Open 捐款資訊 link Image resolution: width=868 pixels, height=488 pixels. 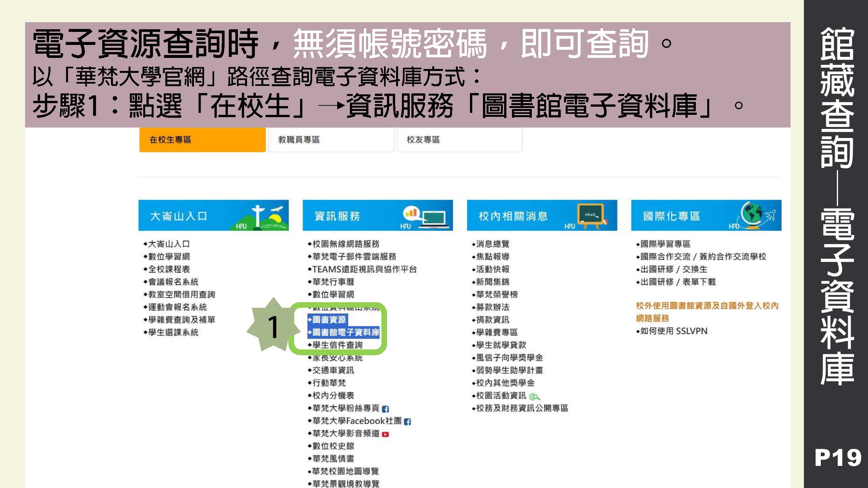(493, 319)
